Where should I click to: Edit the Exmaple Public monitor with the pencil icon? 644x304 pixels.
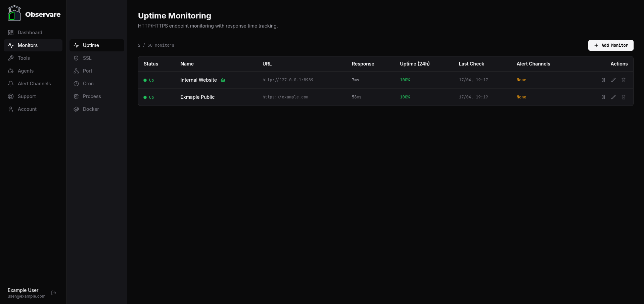(x=613, y=97)
